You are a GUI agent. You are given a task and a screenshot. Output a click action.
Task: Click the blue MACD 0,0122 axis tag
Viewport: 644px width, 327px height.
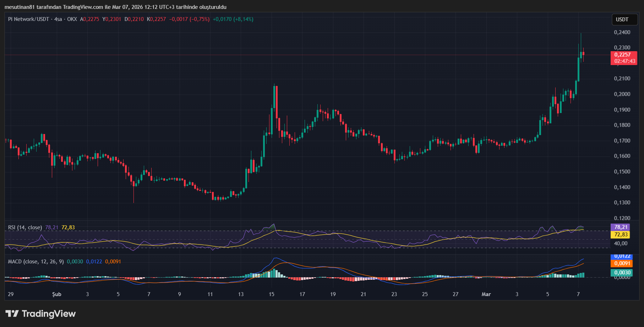622,256
